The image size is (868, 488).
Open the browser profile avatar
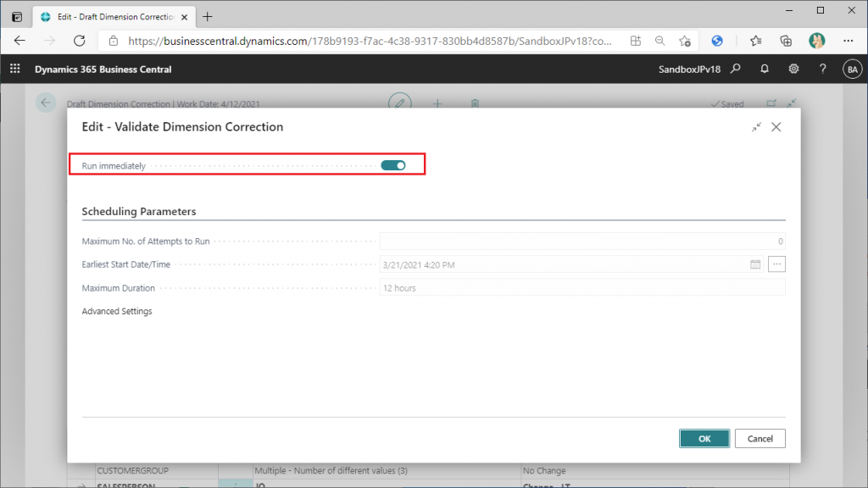click(816, 41)
